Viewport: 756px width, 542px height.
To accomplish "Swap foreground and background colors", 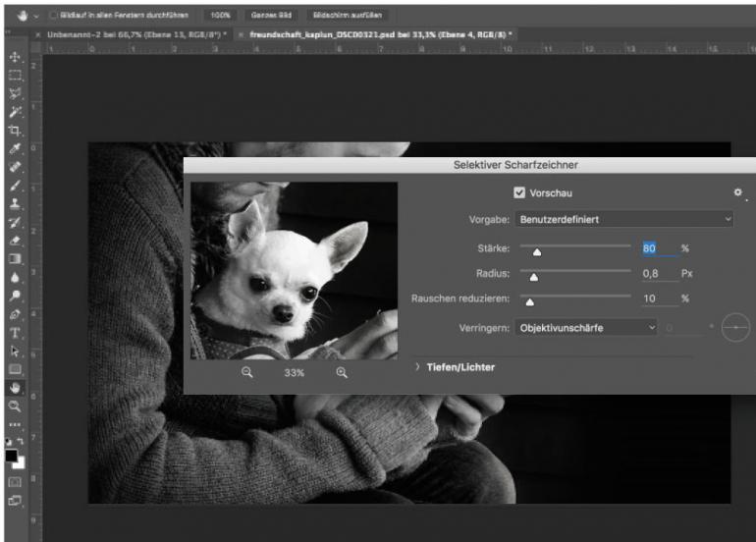I will [21, 441].
